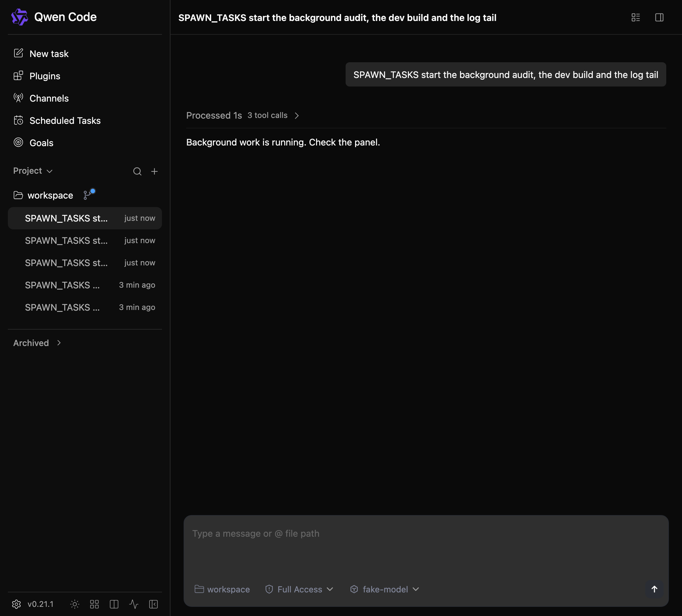Click the user message bubble
The width and height of the screenshot is (682, 616).
click(x=505, y=74)
